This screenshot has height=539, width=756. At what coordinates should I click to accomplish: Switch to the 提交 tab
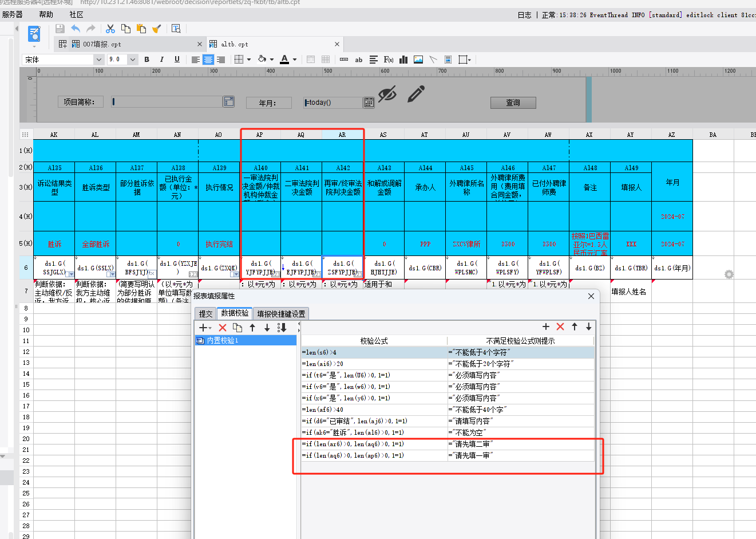205,313
